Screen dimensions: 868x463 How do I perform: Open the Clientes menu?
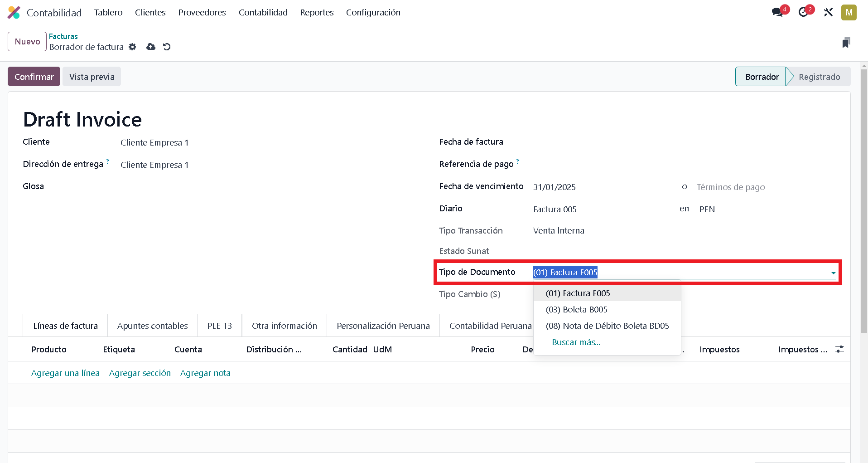point(150,12)
